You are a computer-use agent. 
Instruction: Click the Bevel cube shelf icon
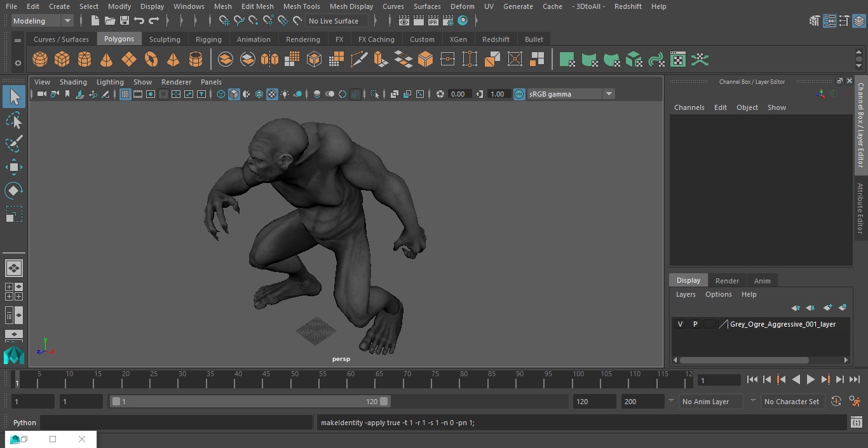pos(425,60)
